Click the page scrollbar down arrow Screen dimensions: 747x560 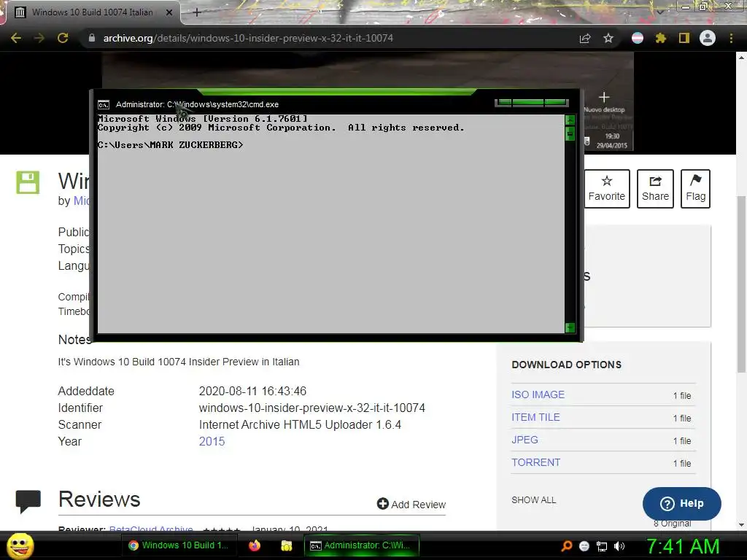tap(741, 525)
